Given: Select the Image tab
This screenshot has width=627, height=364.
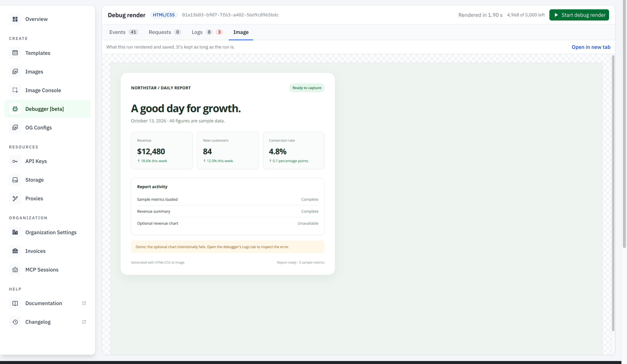Looking at the screenshot, I should (241, 32).
